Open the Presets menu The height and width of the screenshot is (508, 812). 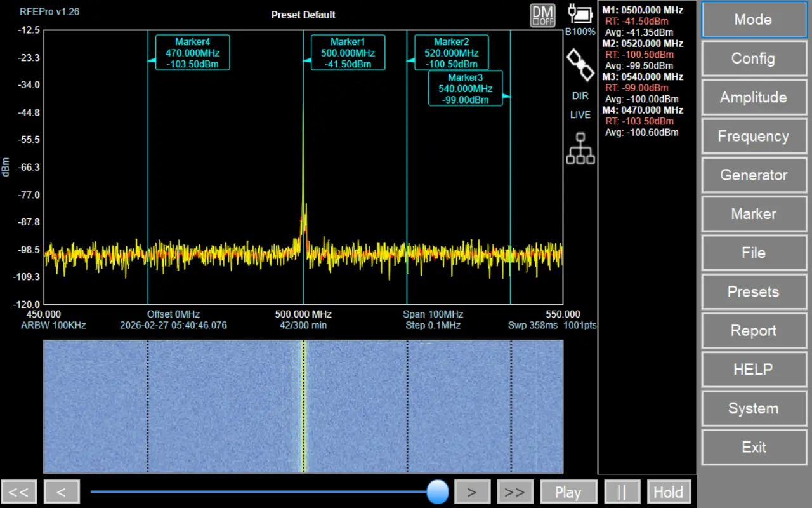point(753,292)
